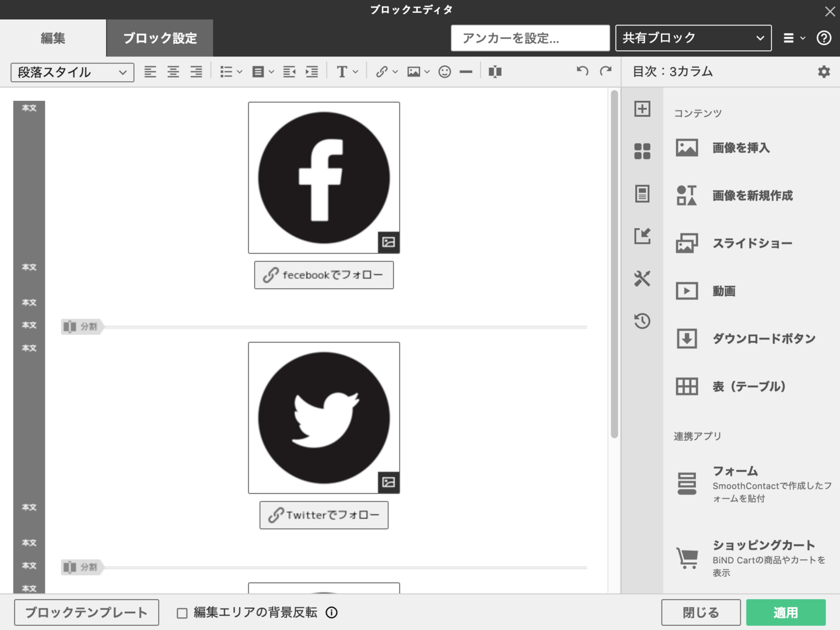Choose ショッピングカート option
The height and width of the screenshot is (630, 840).
coord(751,558)
